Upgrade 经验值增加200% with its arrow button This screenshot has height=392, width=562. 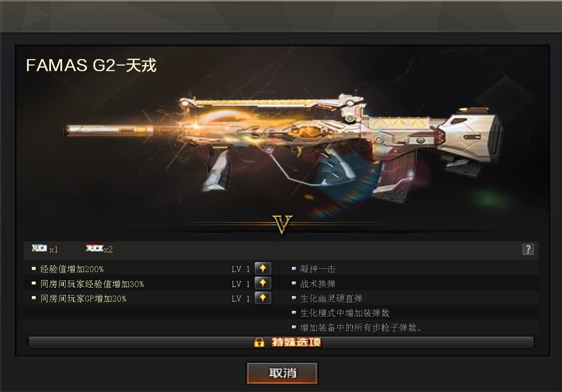[x=263, y=268]
